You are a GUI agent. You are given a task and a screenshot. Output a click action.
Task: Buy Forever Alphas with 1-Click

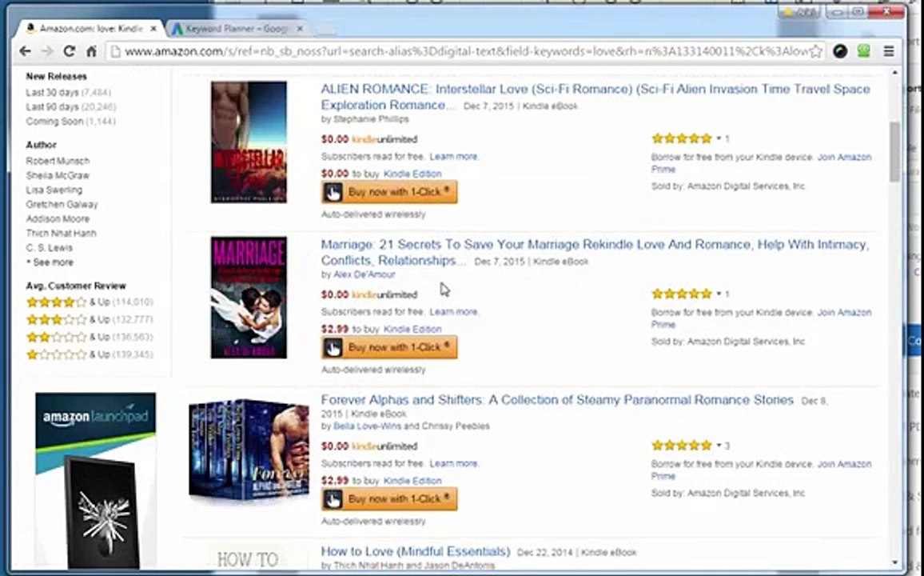point(389,499)
